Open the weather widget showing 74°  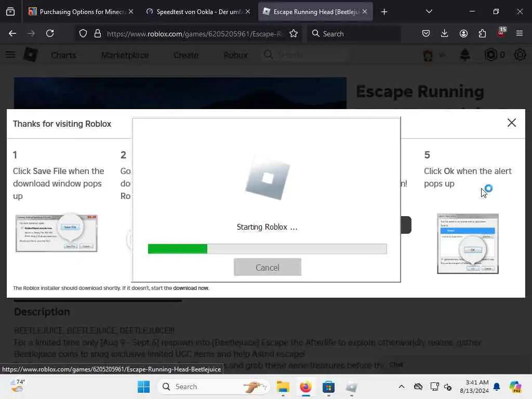[18, 386]
